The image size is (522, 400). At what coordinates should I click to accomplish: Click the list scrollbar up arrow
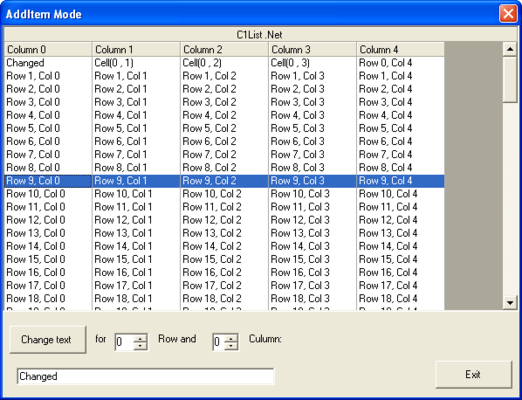pyautogui.click(x=510, y=49)
